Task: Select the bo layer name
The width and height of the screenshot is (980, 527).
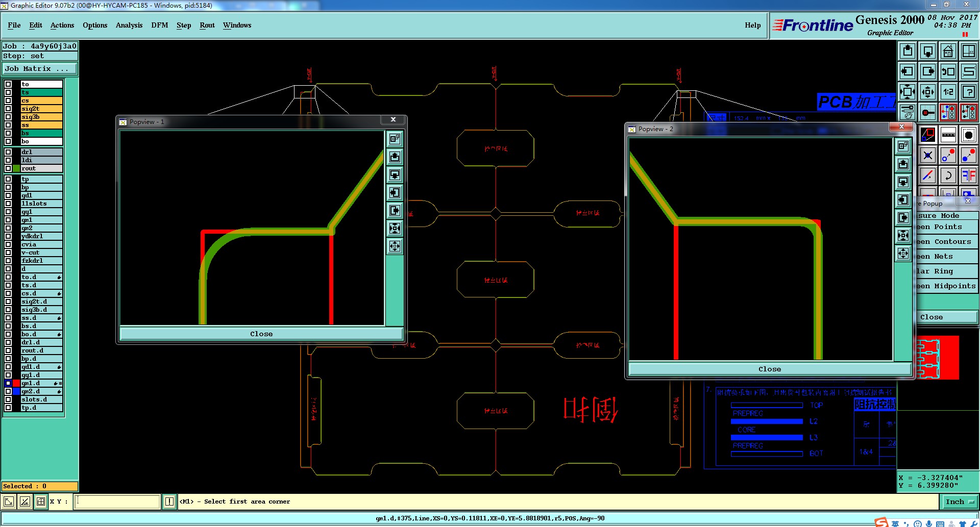Action: [x=41, y=141]
